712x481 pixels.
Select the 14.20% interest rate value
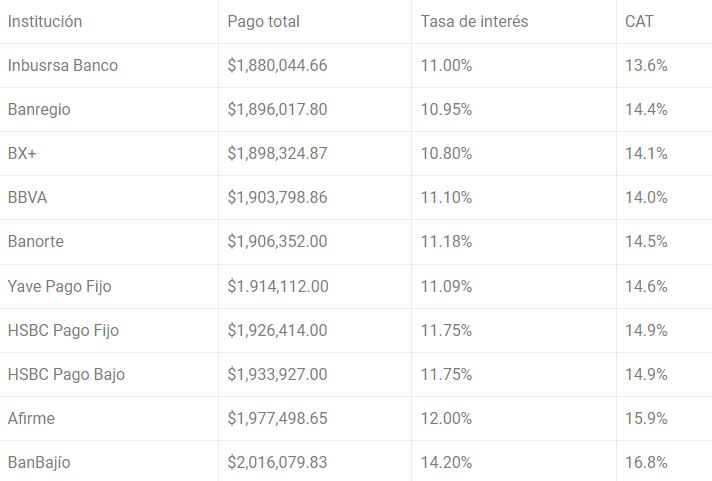tap(446, 462)
